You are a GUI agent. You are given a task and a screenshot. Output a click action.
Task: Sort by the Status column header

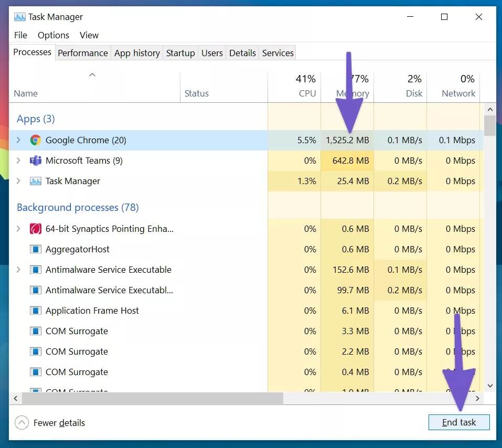coord(224,87)
